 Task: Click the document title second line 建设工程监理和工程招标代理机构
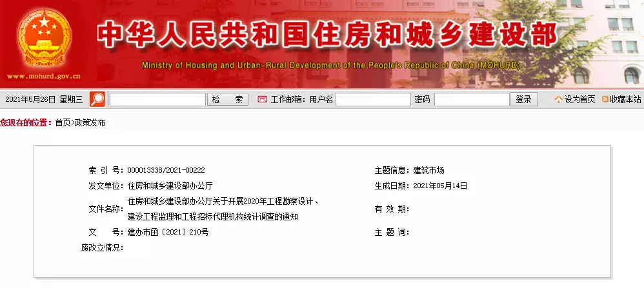click(x=212, y=216)
